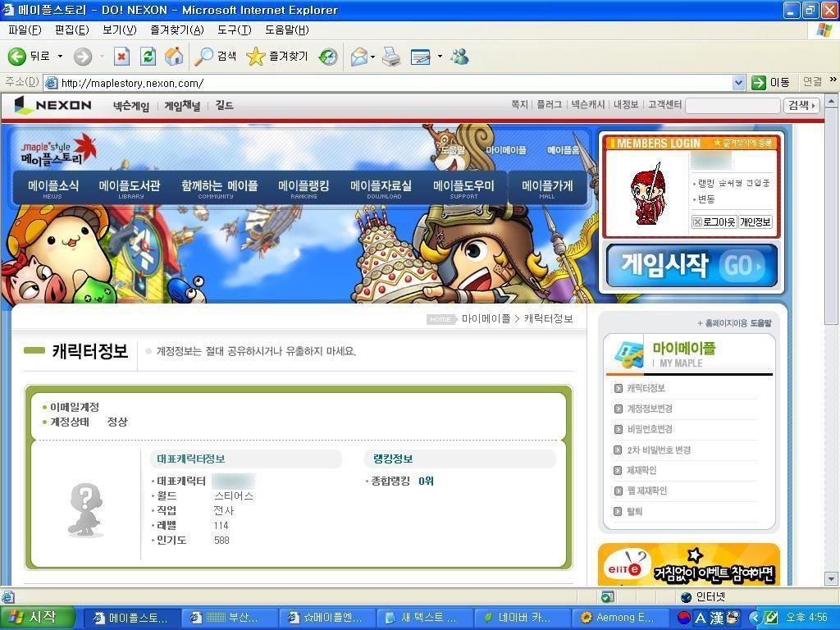Viewport: 840px width, 630px height.
Task: Select the 함께하는 메이플 COMMUNITY tab
Action: (219, 189)
